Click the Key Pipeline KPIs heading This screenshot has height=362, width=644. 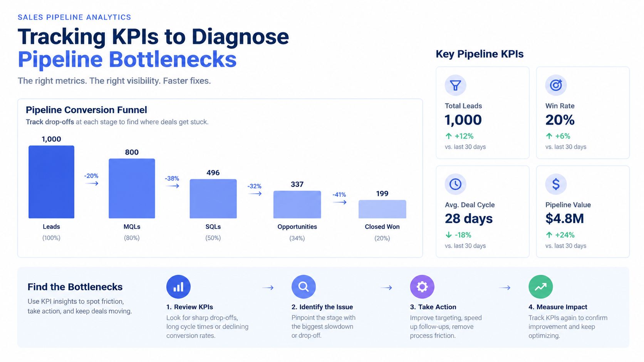click(x=480, y=54)
